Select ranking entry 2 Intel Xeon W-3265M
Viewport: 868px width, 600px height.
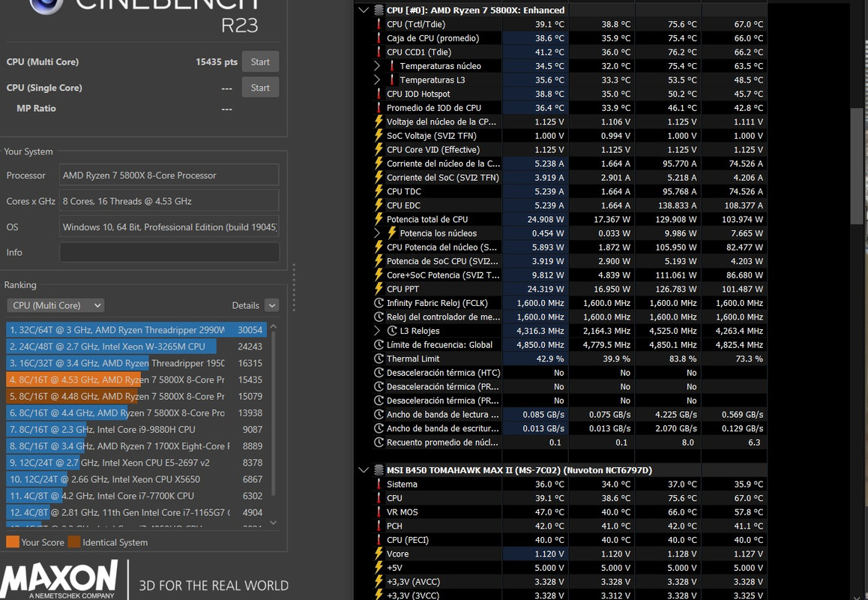point(136,346)
